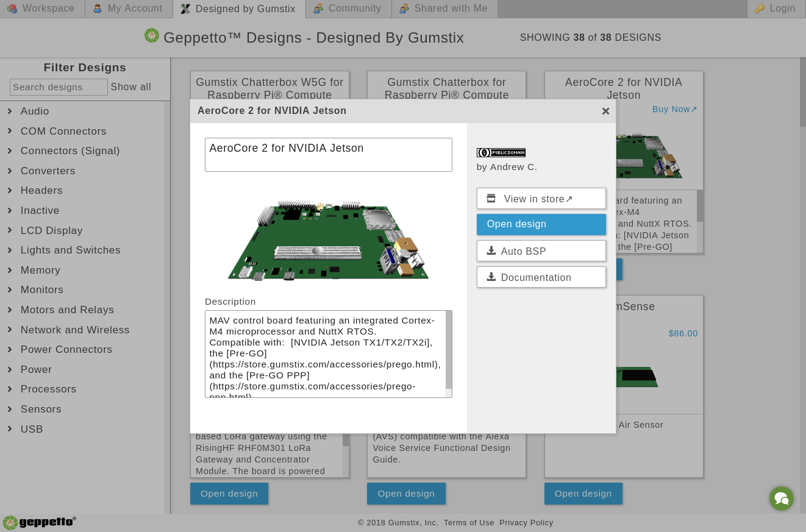Close the AeroCore 2 dialog
Screen dimensions: 806x532
605,111
